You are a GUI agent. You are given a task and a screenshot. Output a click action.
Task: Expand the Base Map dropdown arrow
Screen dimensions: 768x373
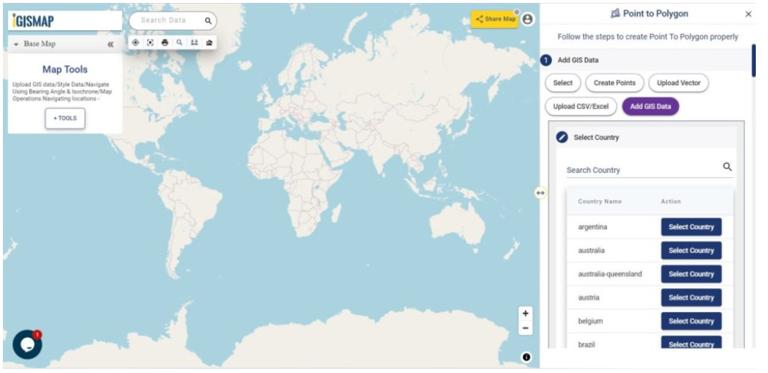pos(16,44)
